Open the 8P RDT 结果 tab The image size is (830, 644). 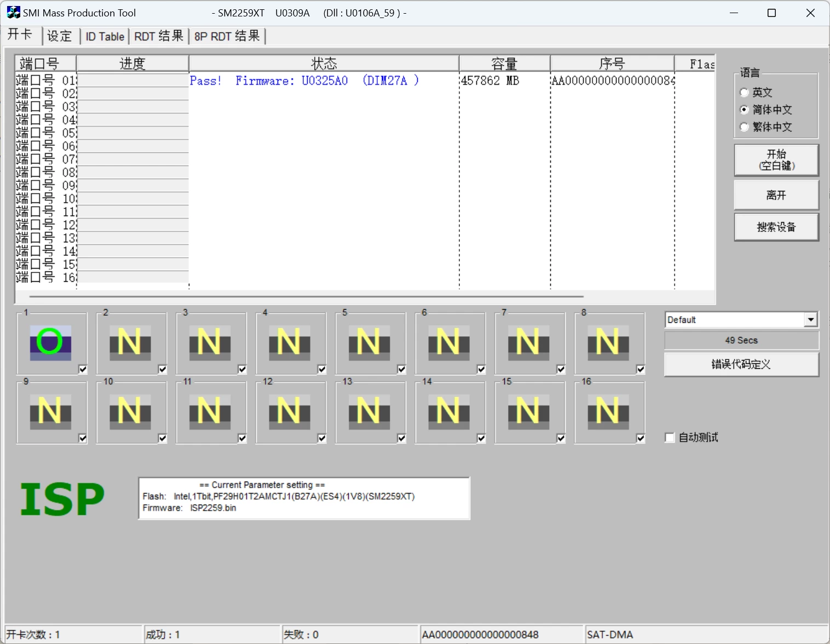(x=227, y=36)
